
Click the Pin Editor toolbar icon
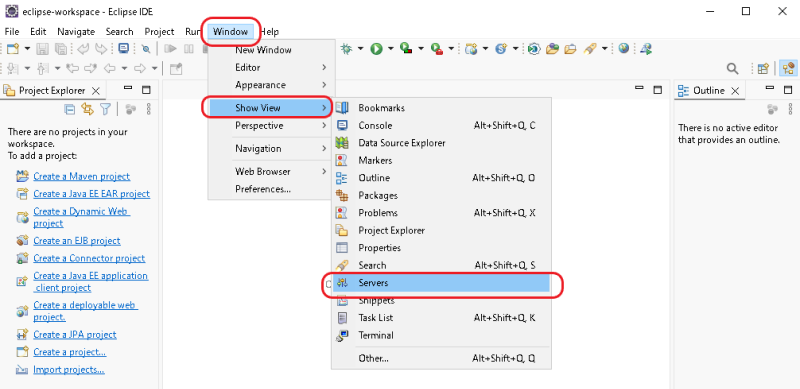tap(176, 68)
